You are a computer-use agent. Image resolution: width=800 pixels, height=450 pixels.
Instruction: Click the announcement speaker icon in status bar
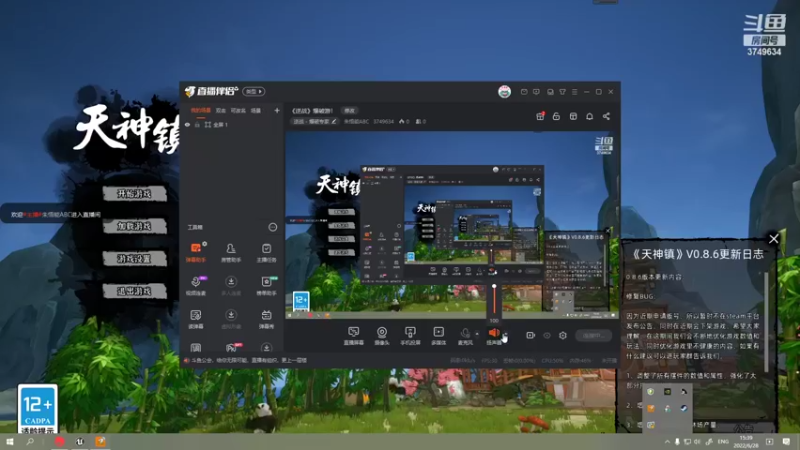[x=187, y=360]
